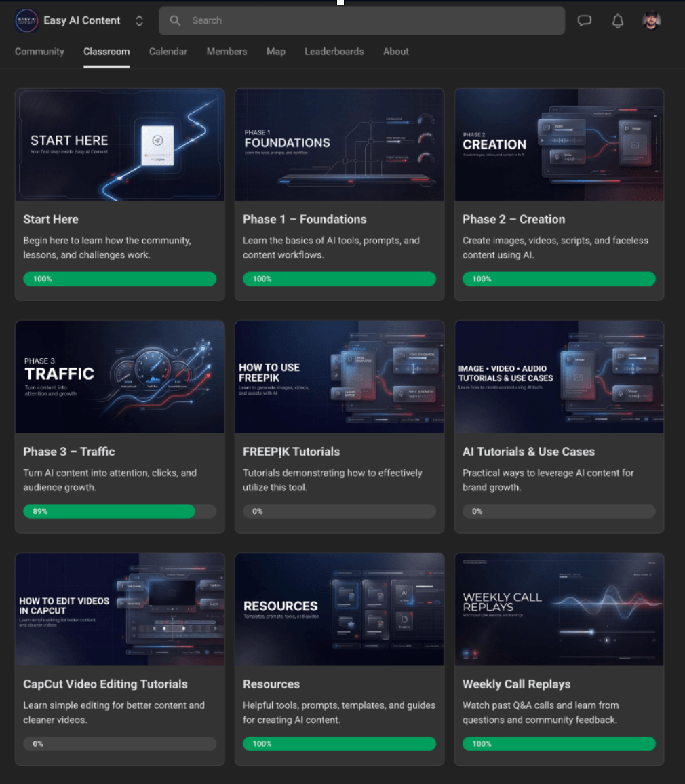Open the user profile avatar

pos(651,20)
